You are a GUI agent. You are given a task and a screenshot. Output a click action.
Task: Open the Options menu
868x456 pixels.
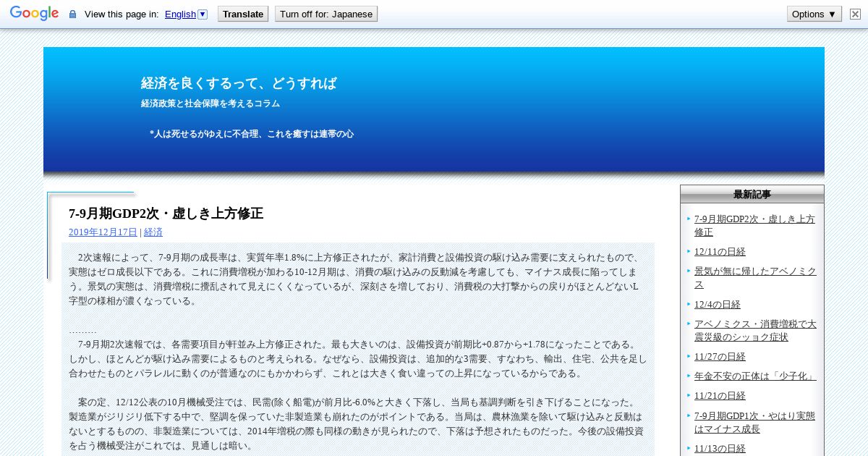pos(814,14)
